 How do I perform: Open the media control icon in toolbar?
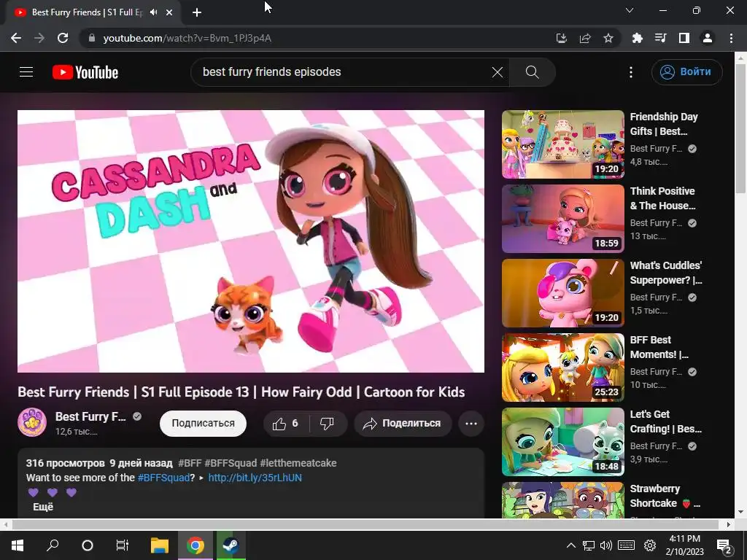(661, 38)
